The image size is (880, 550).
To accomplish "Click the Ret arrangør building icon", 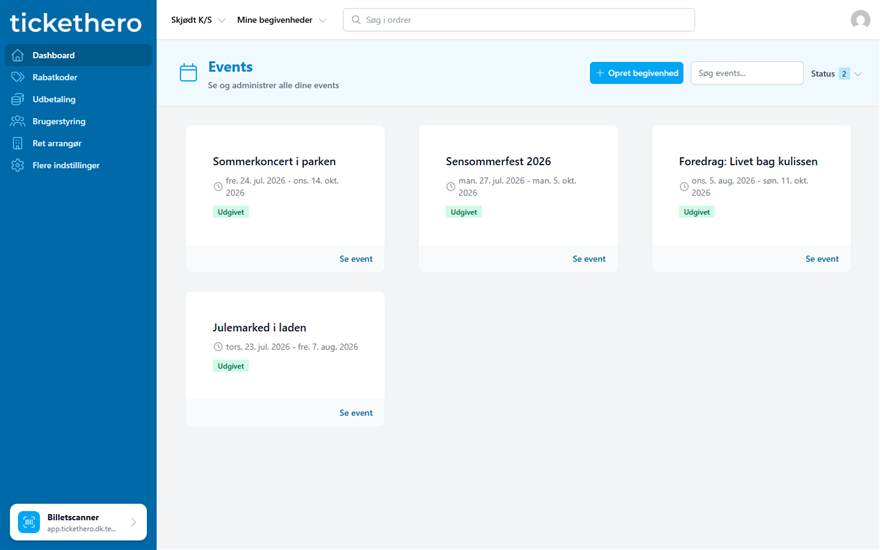I will click(17, 143).
